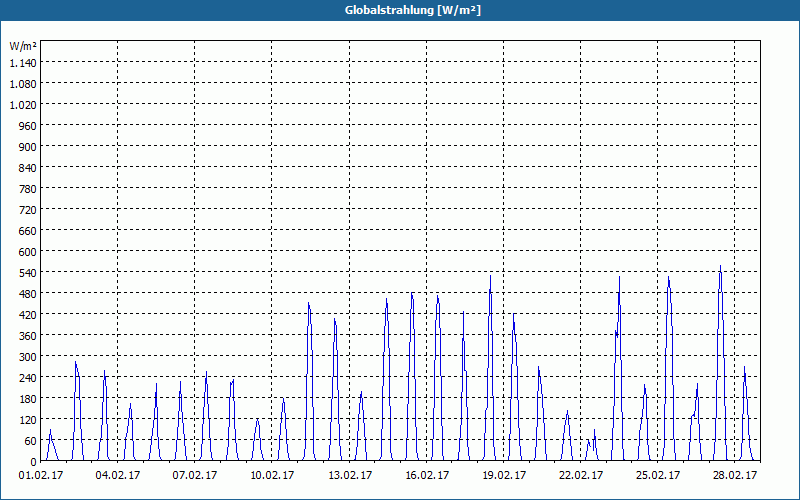The height and width of the screenshot is (500, 800).
Task: Click the 840 y-axis label
Action: pos(28,168)
